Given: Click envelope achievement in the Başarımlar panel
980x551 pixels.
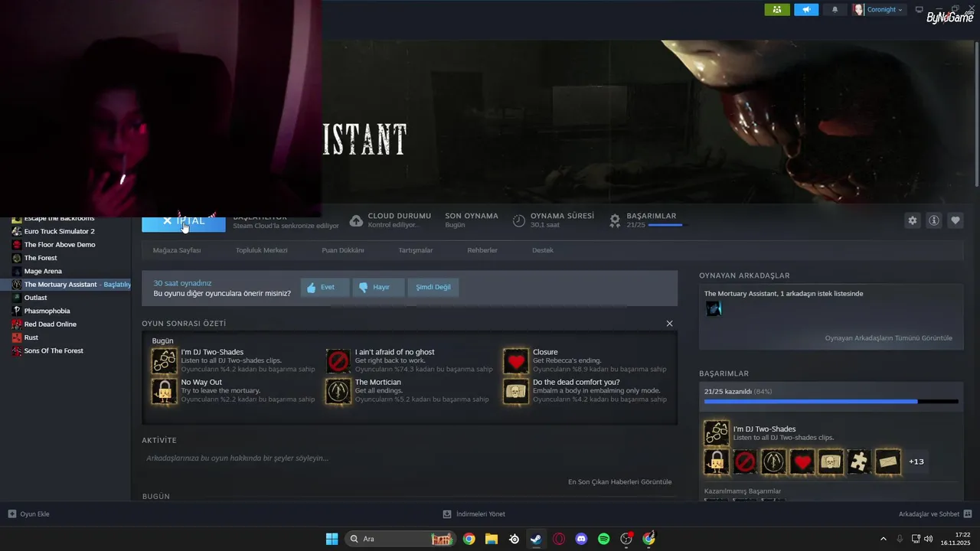Looking at the screenshot, I should click(x=887, y=461).
